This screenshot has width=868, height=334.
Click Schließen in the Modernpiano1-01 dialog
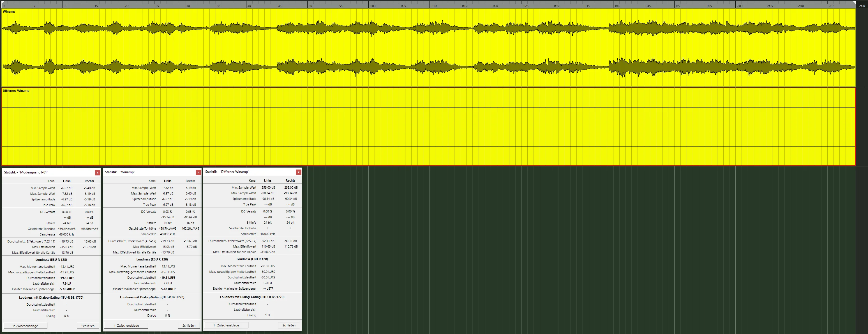88,326
